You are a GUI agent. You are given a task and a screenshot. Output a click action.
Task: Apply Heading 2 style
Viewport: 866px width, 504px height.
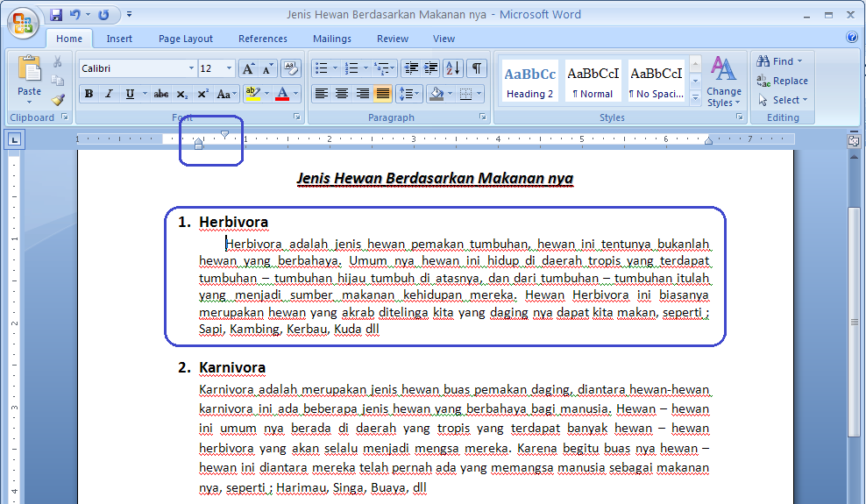pos(530,82)
